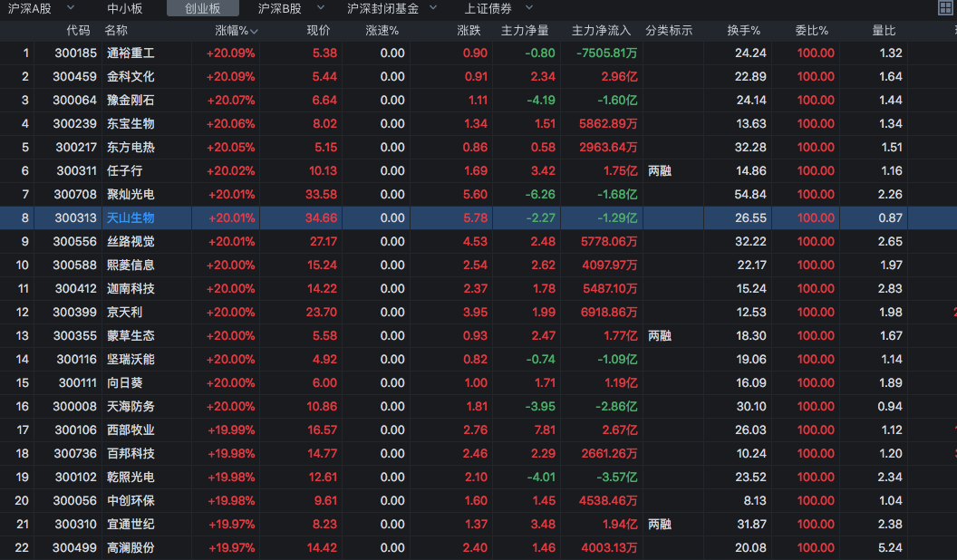Sort by the 名称 column header
This screenshot has width=957, height=560.
[x=116, y=31]
